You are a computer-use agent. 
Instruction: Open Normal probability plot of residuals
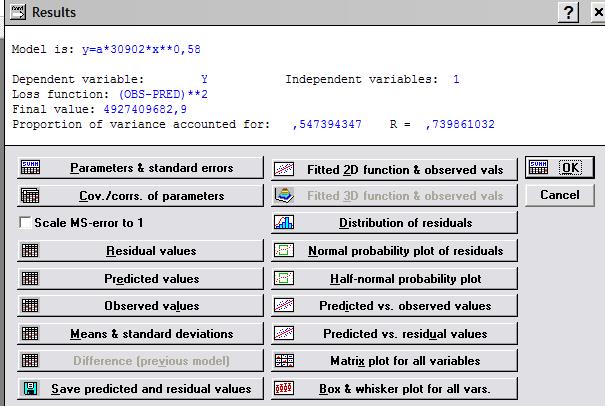coord(393,251)
